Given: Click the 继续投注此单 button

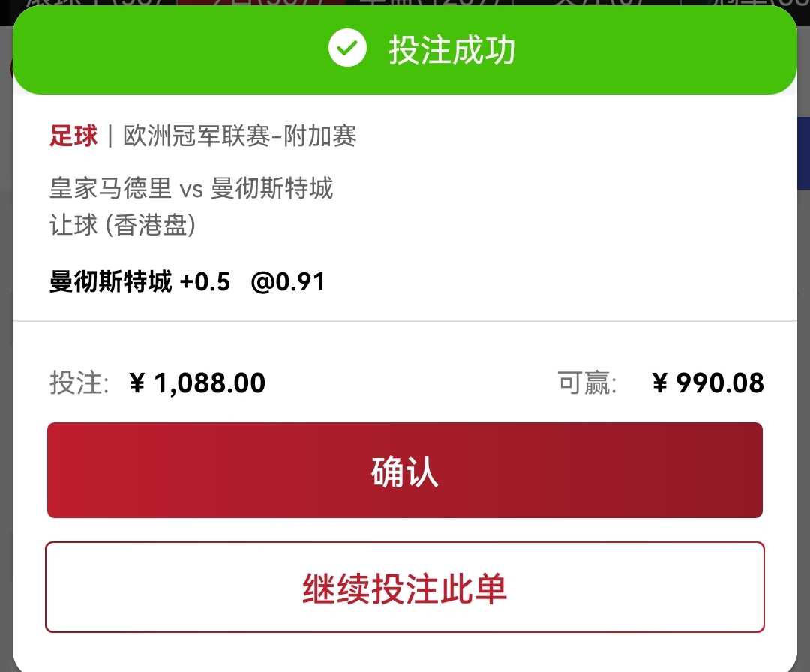Looking at the screenshot, I should pyautogui.click(x=404, y=587).
